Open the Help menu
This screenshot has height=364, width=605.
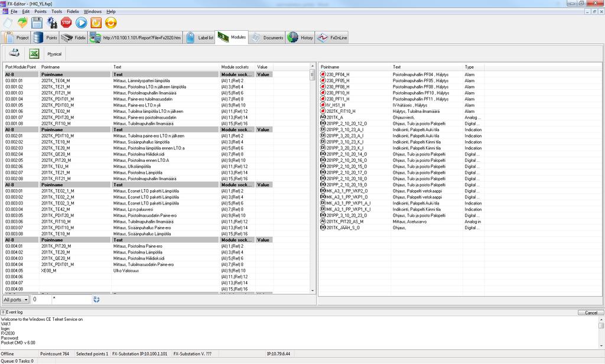111,12
